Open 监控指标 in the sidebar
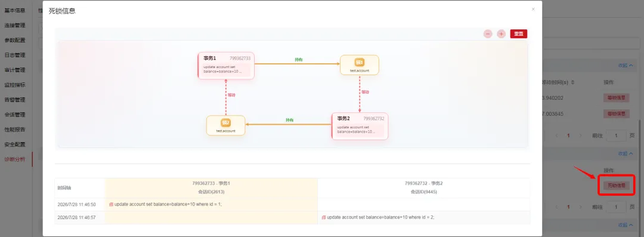Image resolution: width=644 pixels, height=237 pixels. (x=15, y=85)
